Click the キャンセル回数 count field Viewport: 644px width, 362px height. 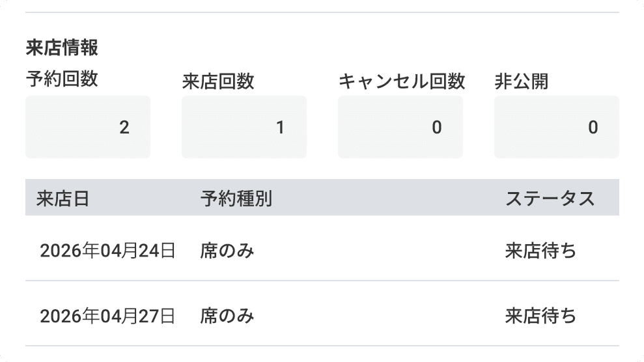[x=400, y=127]
